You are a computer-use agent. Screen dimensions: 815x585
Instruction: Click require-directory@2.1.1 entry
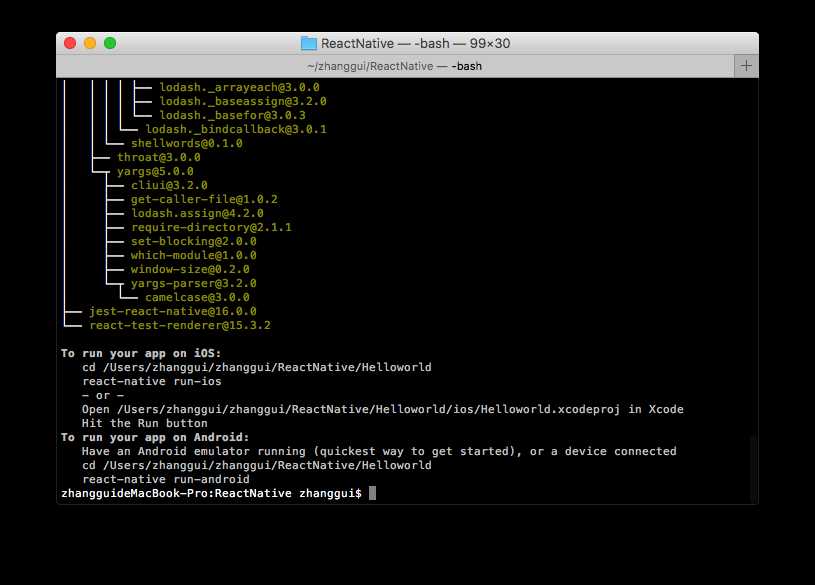coord(211,228)
